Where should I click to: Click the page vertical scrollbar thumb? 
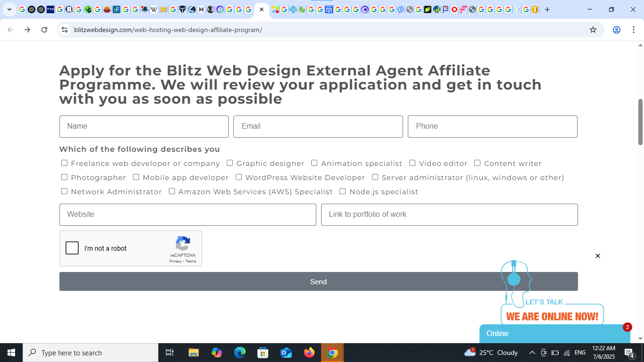point(640,122)
